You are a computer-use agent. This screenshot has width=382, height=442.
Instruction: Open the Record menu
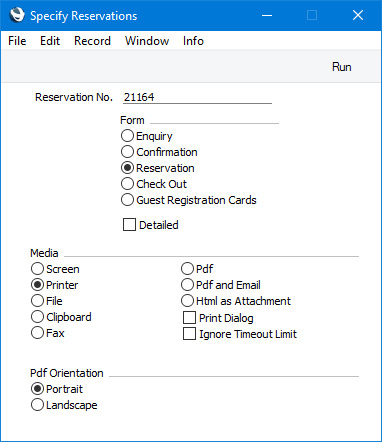(x=92, y=41)
